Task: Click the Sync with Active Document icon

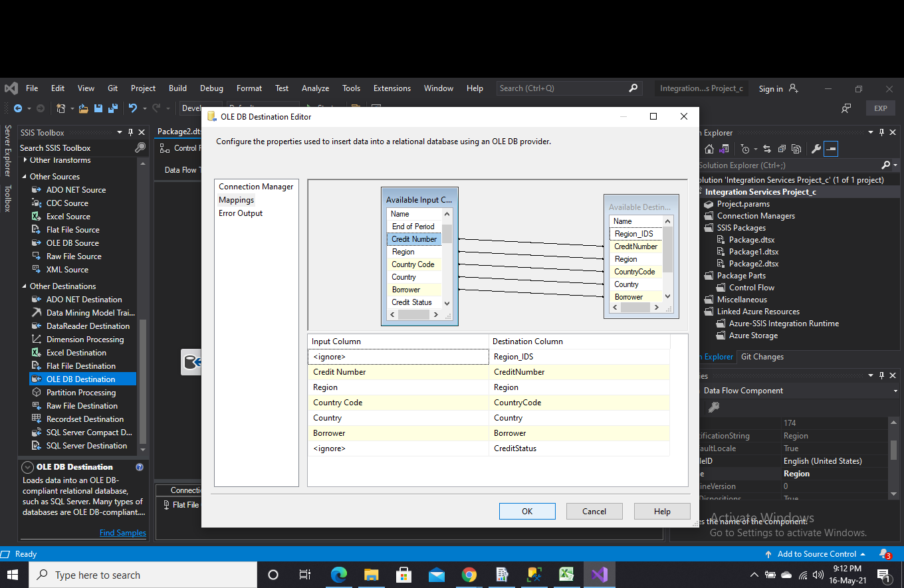Action: (x=766, y=149)
